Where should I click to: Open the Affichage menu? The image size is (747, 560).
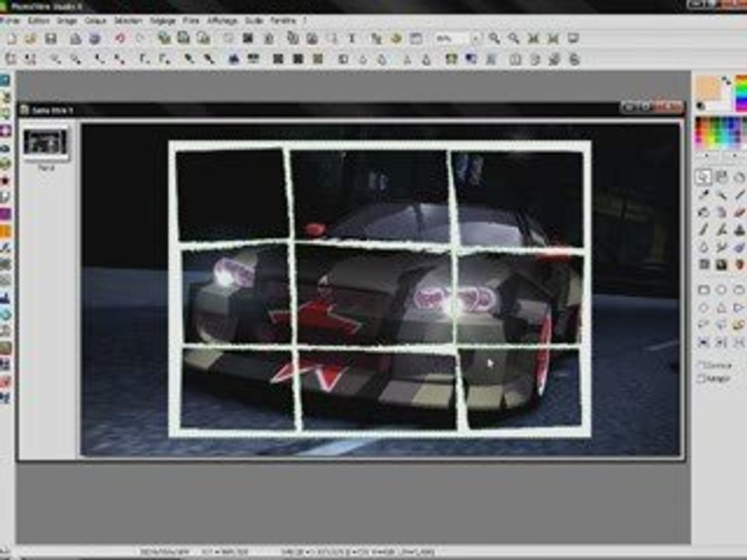(x=222, y=21)
